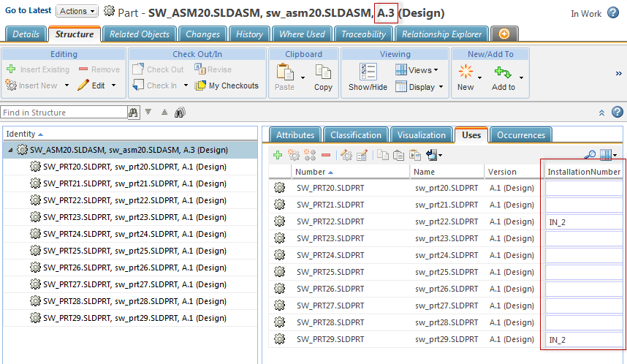Open the Views dropdown
This screenshot has height=364, width=627.
417,70
